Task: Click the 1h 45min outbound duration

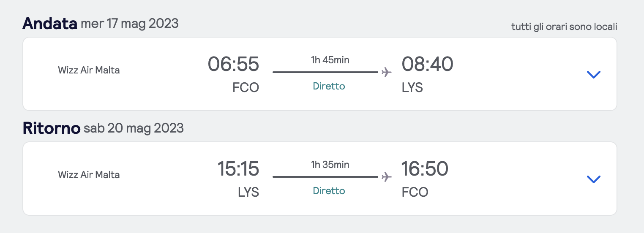Action: 330,60
